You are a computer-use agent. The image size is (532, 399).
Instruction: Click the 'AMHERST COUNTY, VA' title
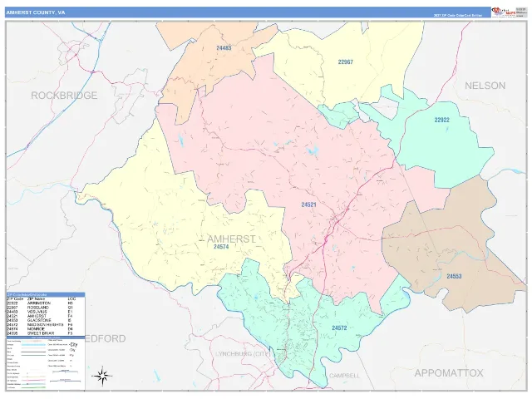click(x=36, y=12)
